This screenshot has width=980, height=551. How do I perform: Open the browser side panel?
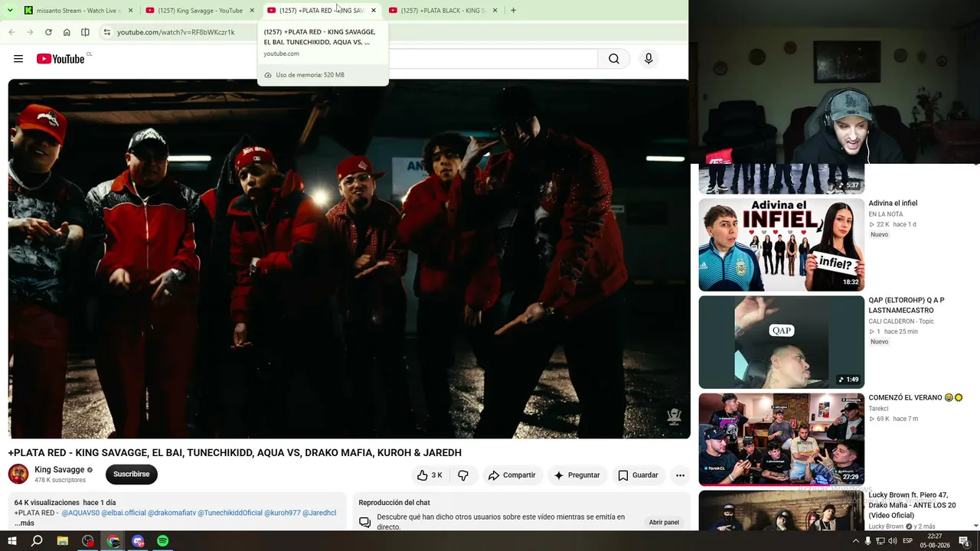tap(85, 32)
